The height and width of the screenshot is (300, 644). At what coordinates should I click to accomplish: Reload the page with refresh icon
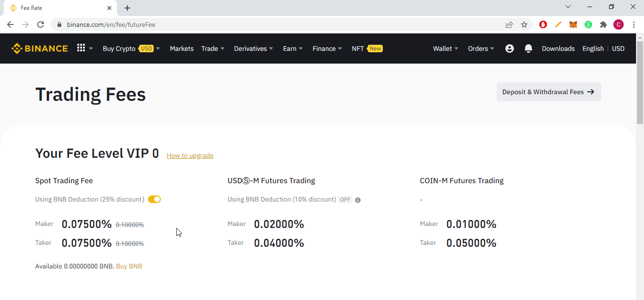[x=41, y=24]
